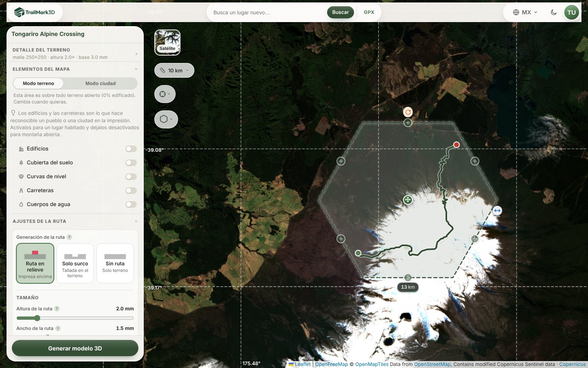The height and width of the screenshot is (368, 588).
Task: Click the TrailMark3D logo
Action: [34, 12]
